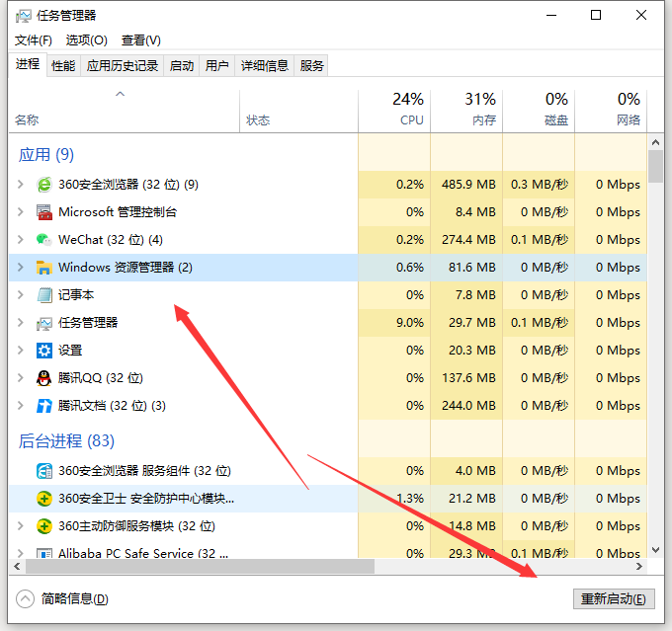Click the 记事本 notepad icon

43,295
